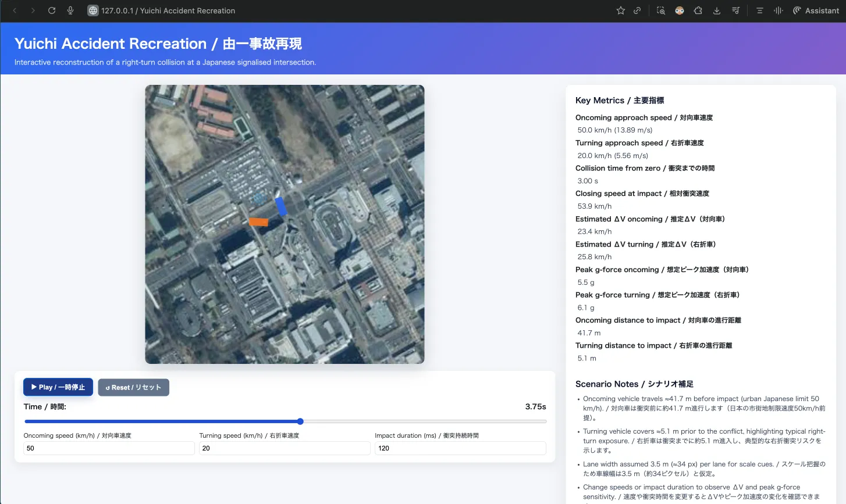Activate the address bar microphone icon
The width and height of the screenshot is (846, 504).
pos(70,10)
